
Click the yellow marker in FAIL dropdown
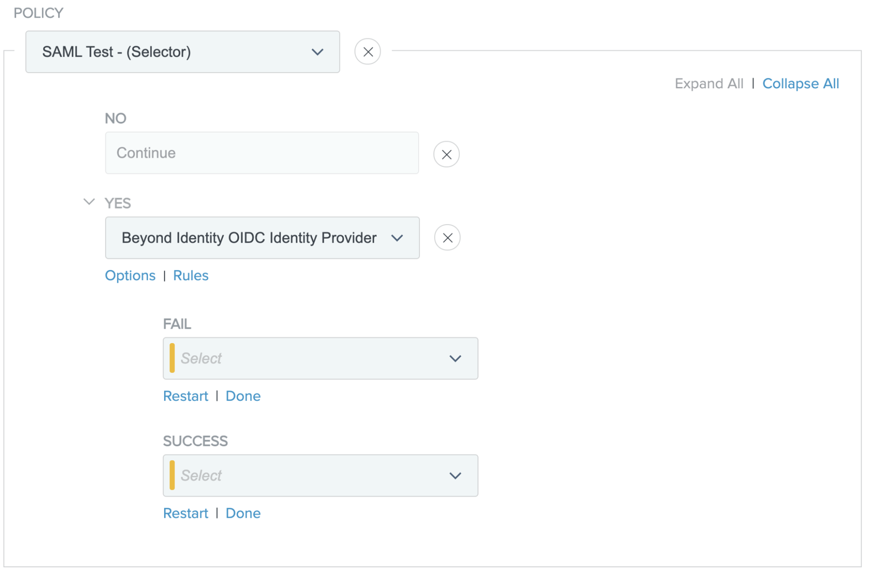[x=172, y=358]
